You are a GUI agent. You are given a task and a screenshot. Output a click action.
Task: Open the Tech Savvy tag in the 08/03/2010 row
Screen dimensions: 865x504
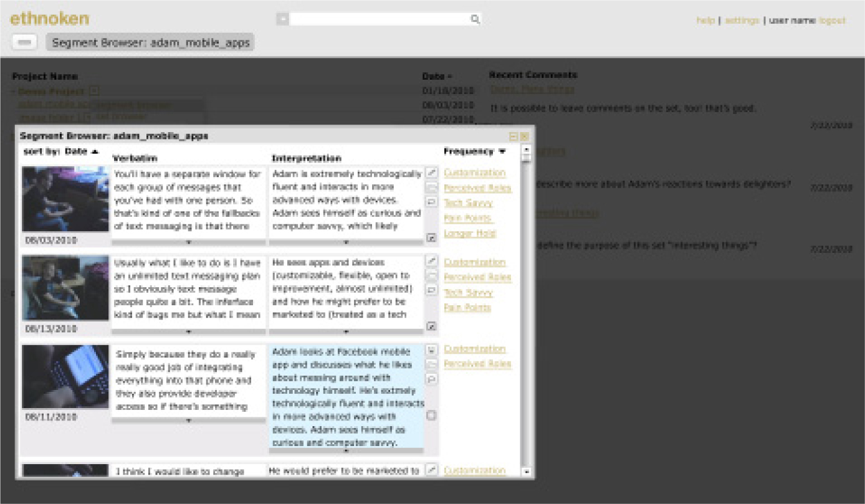tap(469, 203)
